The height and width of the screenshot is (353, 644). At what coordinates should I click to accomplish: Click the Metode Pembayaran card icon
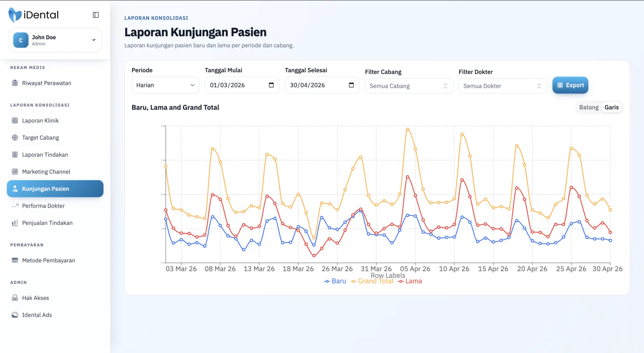point(15,260)
